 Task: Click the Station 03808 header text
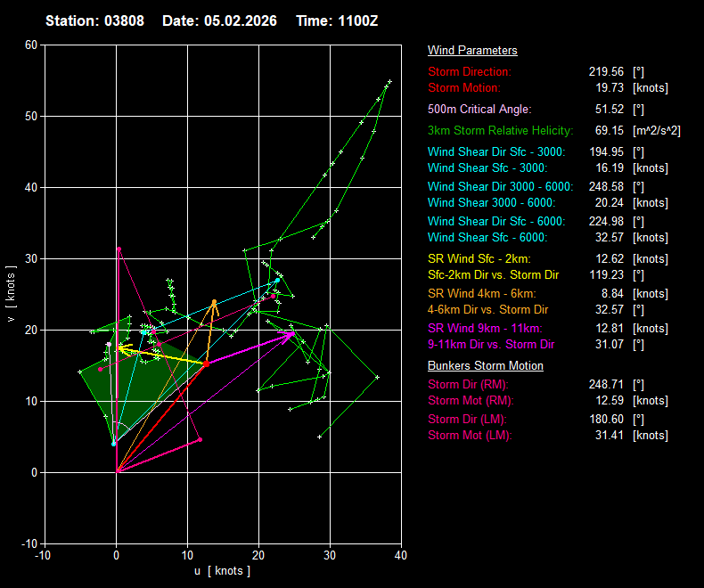click(x=96, y=20)
